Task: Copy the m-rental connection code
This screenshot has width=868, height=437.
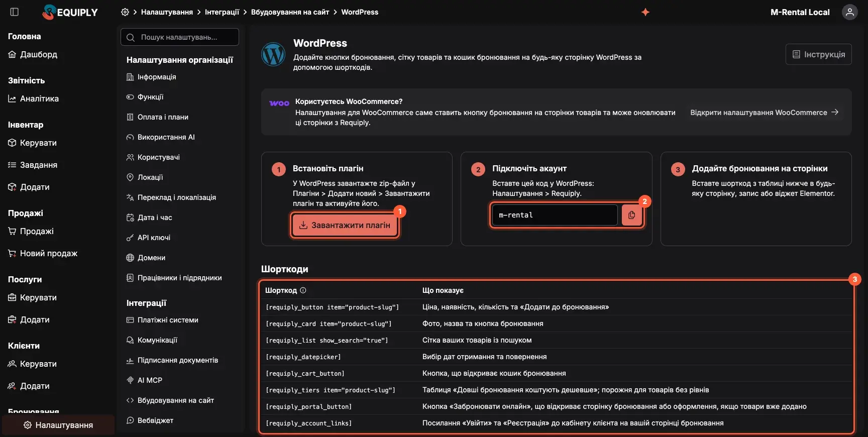Action: pyautogui.click(x=631, y=215)
